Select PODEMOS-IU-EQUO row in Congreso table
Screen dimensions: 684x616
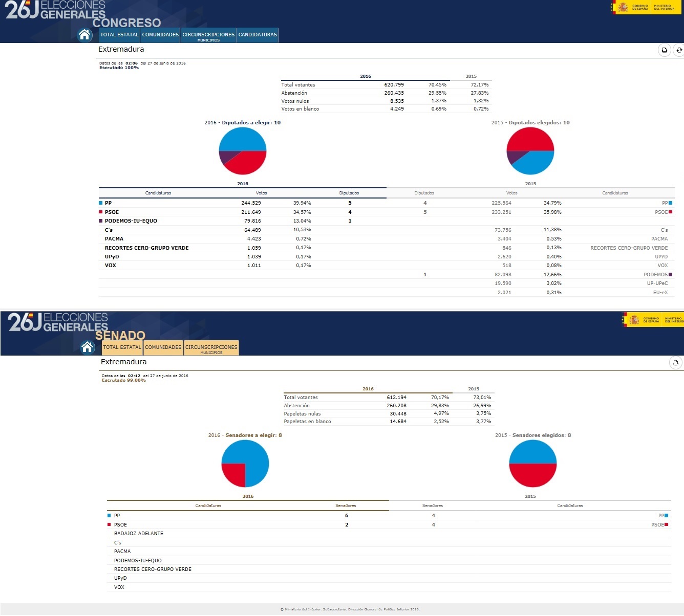tap(131, 221)
